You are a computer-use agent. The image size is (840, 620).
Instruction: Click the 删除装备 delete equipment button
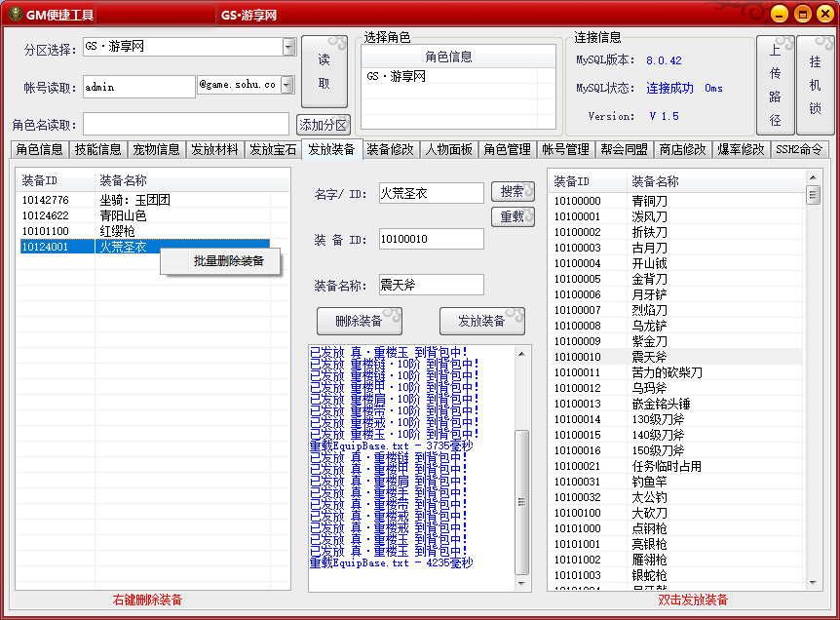359,321
